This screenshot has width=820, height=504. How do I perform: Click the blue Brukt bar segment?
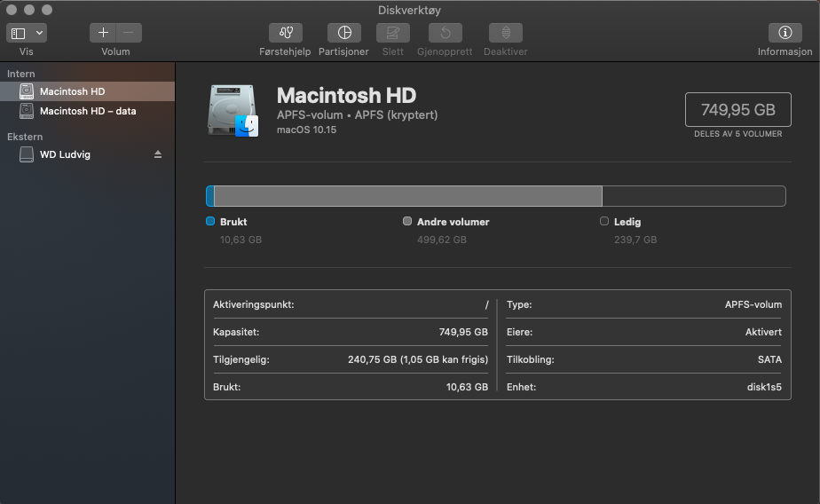tap(210, 196)
